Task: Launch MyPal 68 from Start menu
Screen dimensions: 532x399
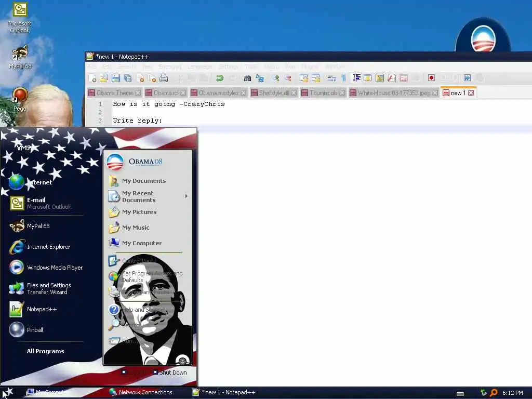Action: click(30, 226)
